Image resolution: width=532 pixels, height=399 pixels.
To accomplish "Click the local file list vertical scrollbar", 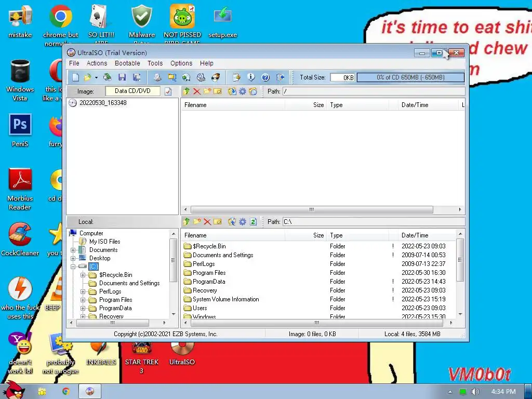I will tap(460, 260).
